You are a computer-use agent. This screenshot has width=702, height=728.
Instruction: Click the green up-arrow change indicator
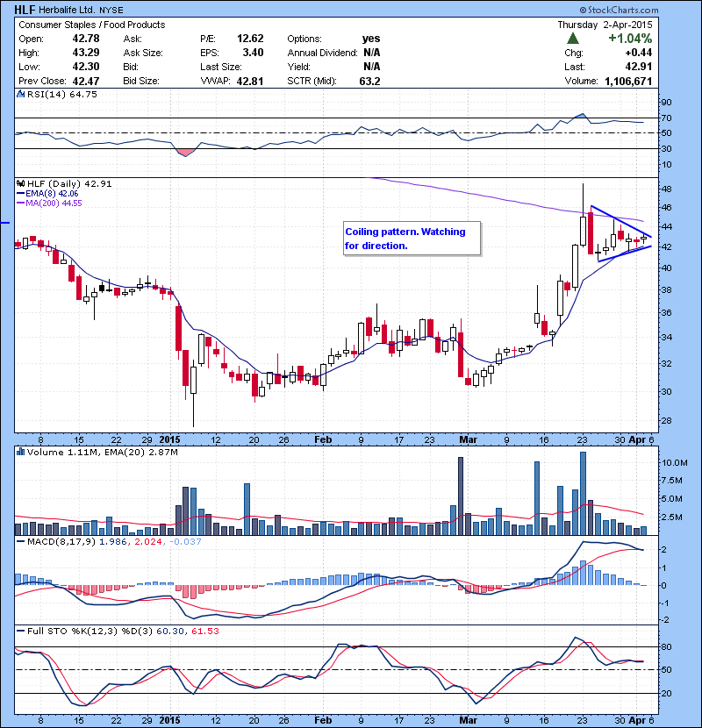[573, 39]
